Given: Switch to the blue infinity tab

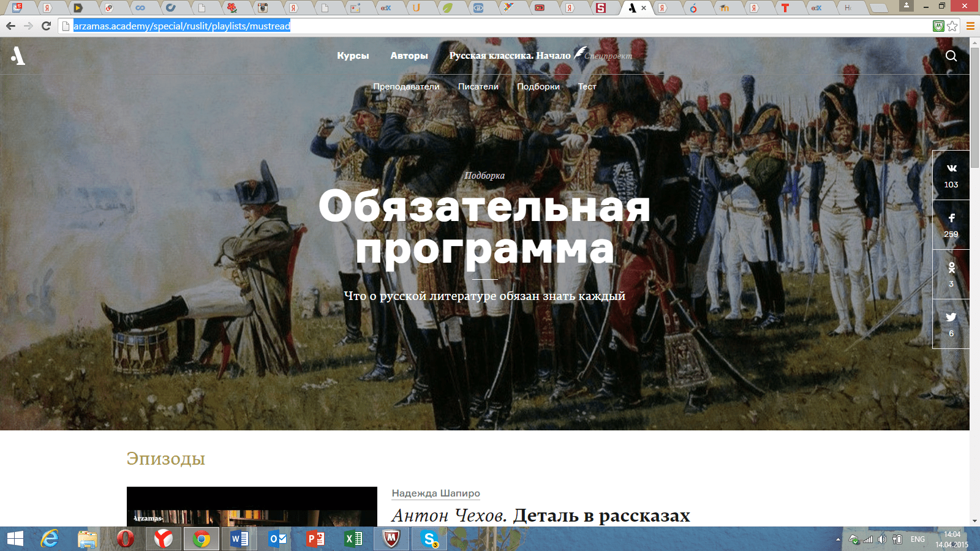Looking at the screenshot, I should (140, 8).
